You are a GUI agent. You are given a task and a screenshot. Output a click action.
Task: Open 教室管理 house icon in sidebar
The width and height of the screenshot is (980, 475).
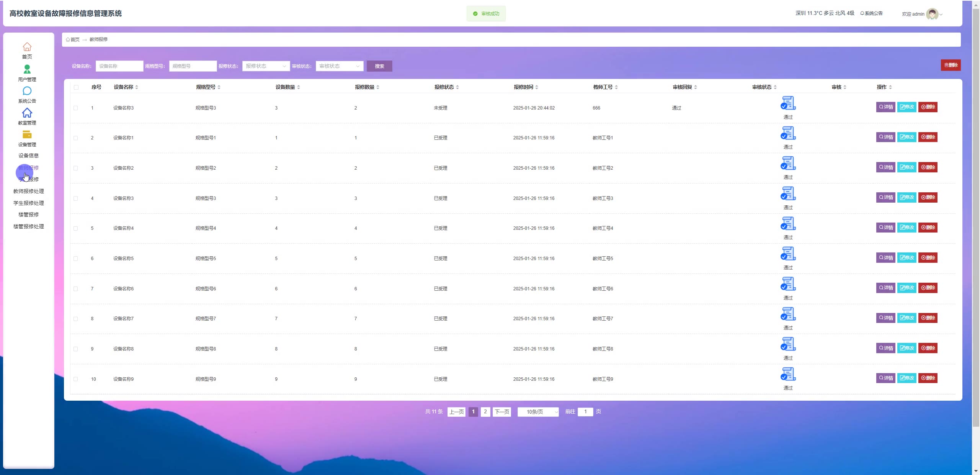pos(27,113)
